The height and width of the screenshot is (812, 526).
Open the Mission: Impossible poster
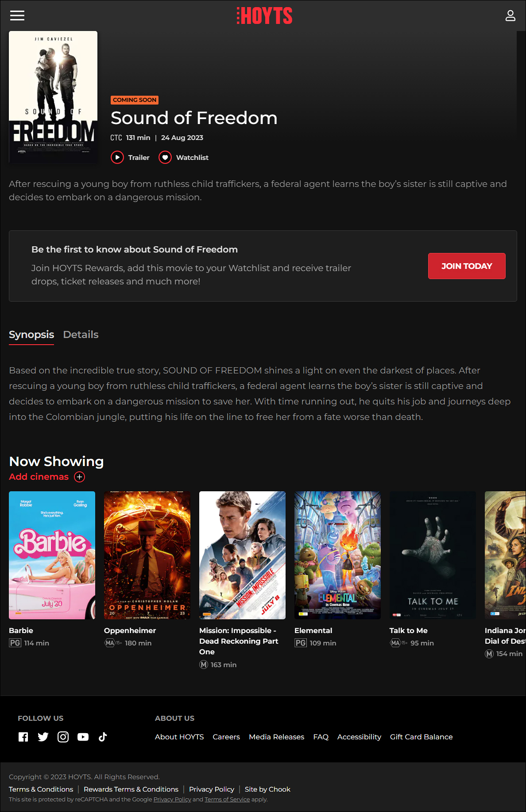[x=242, y=555]
